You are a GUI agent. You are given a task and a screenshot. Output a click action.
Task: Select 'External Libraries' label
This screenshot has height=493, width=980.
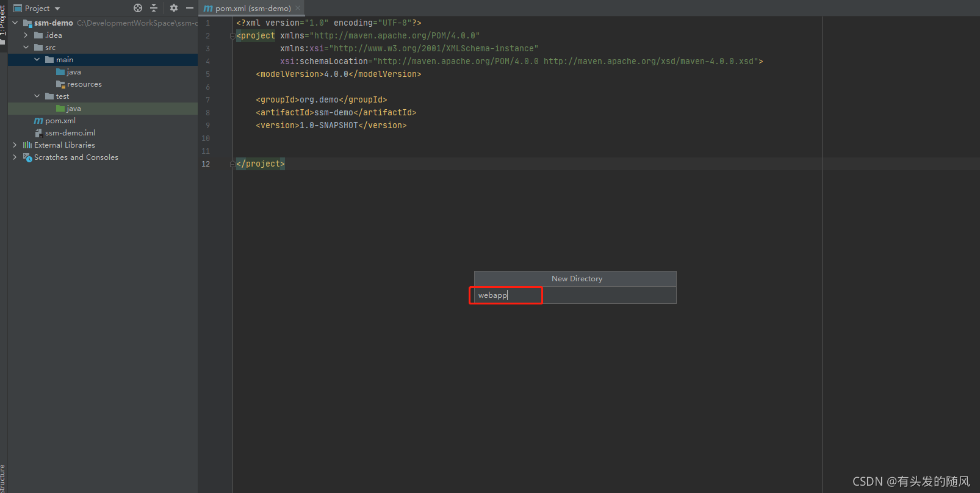click(x=65, y=145)
